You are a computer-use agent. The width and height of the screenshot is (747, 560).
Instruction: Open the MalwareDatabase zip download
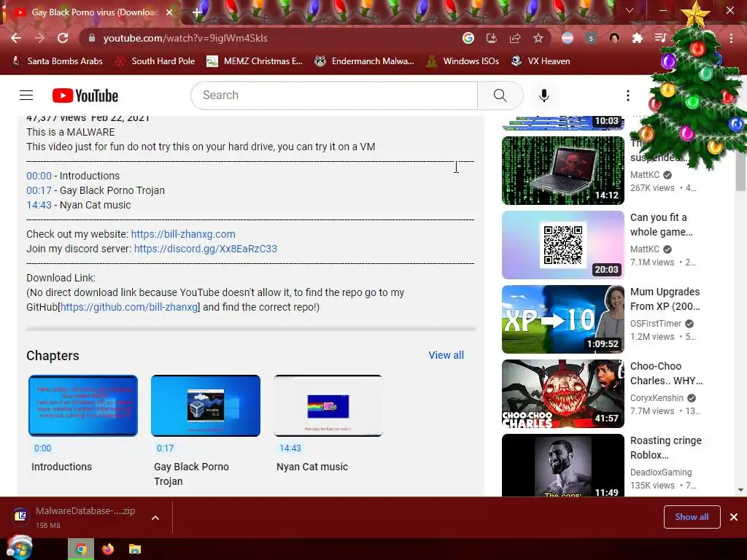[x=74, y=517]
